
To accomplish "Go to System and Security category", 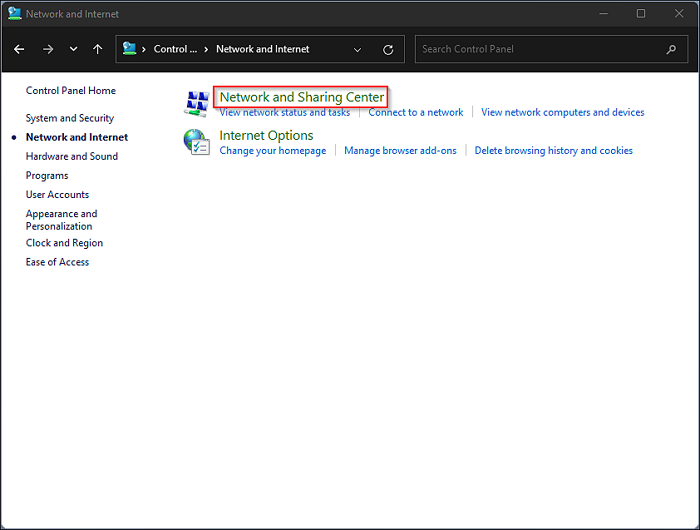I will [x=70, y=118].
